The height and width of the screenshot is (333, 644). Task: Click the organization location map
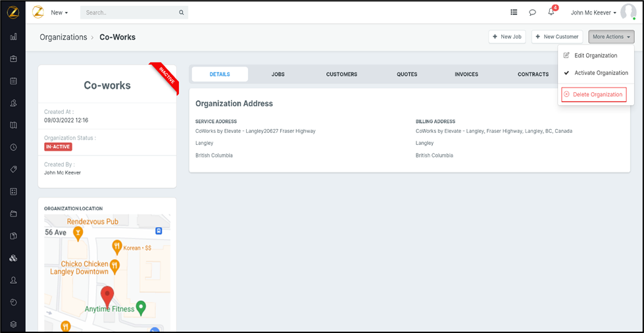[x=107, y=273]
